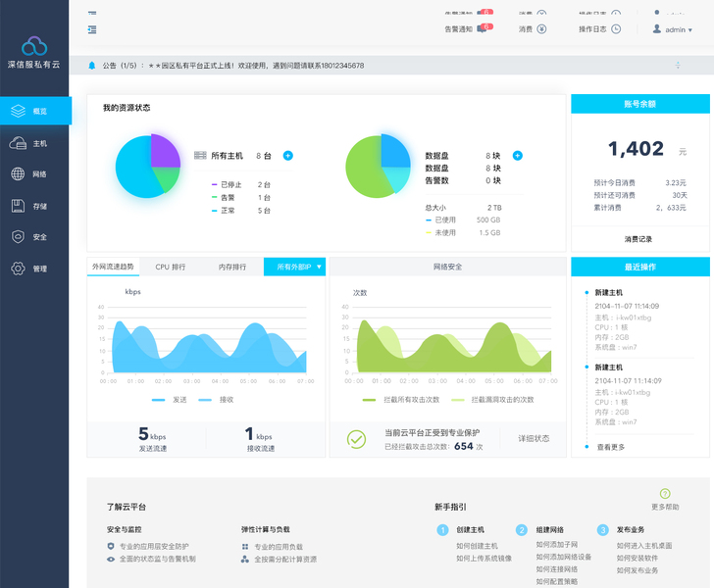Viewport: 714px width, 588px height.
Task: Open the 管理 gear icon
Action: tap(18, 269)
